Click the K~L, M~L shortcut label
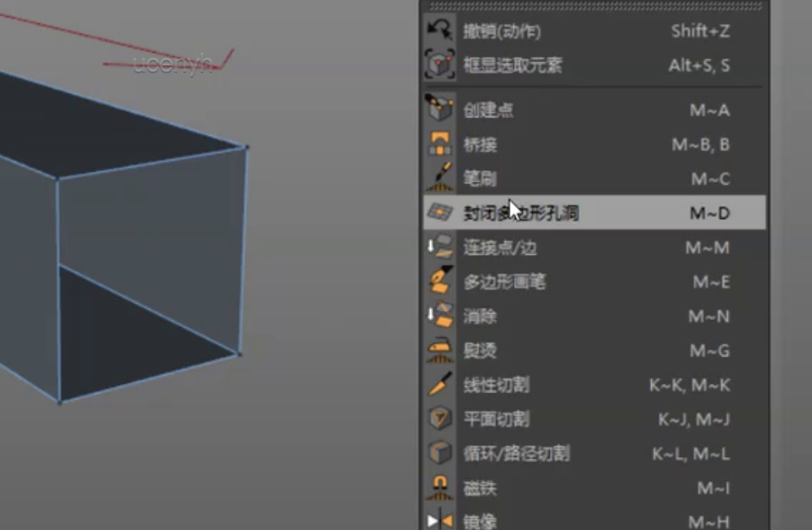Screen dimensions: 812x530 691,453
